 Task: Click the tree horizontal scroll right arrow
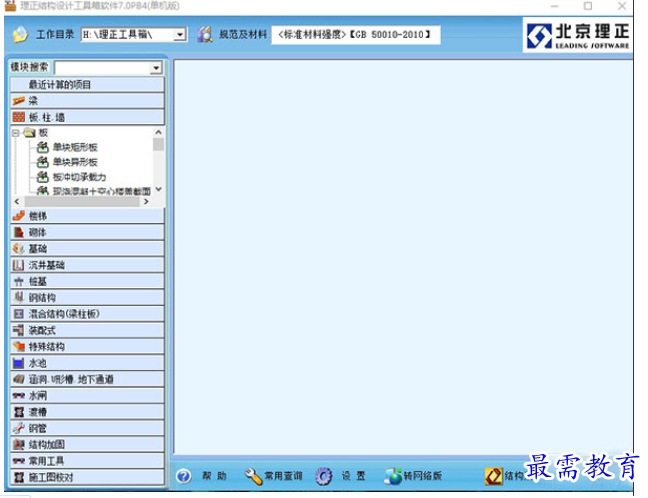(x=146, y=202)
